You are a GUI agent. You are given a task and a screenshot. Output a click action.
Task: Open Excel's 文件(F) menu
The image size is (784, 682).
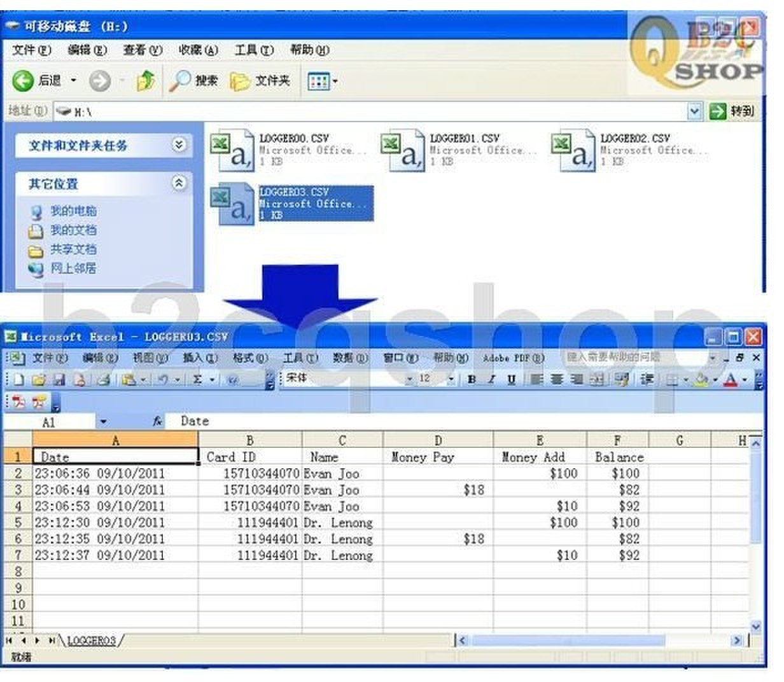click(x=50, y=358)
